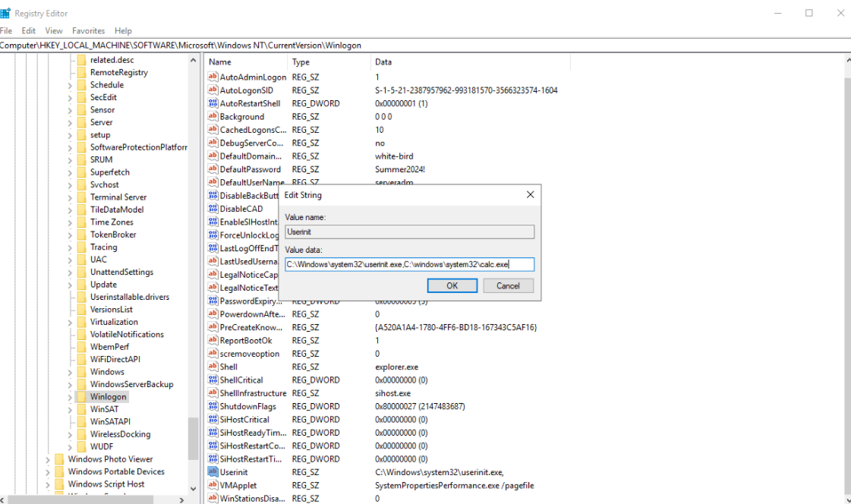The height and width of the screenshot is (504, 851).
Task: Select the SoftwareProtectionPlatform tree key
Action: point(138,147)
